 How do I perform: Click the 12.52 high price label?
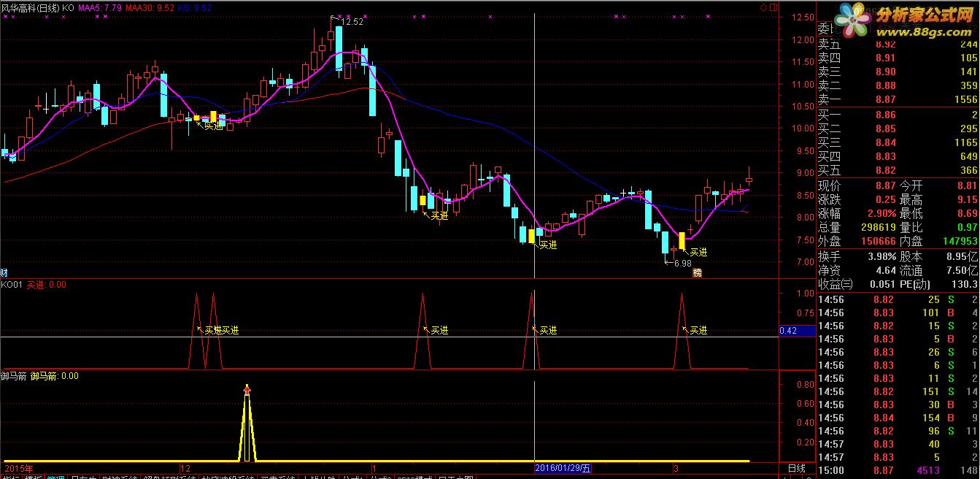click(x=352, y=22)
